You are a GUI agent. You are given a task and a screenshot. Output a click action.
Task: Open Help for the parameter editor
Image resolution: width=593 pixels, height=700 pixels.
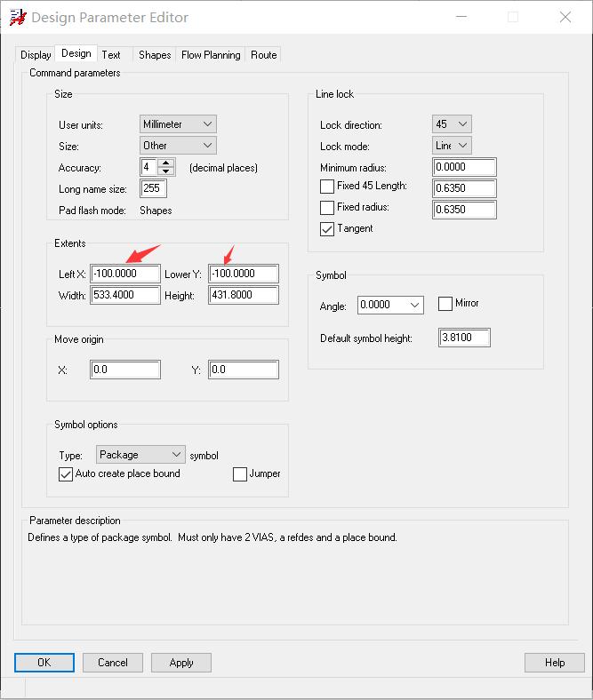[555, 663]
